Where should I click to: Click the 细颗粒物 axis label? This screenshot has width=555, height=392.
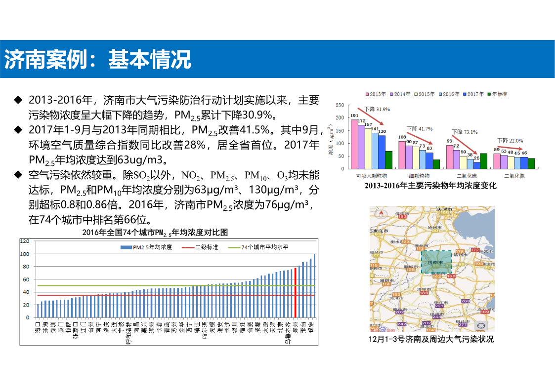(419, 176)
